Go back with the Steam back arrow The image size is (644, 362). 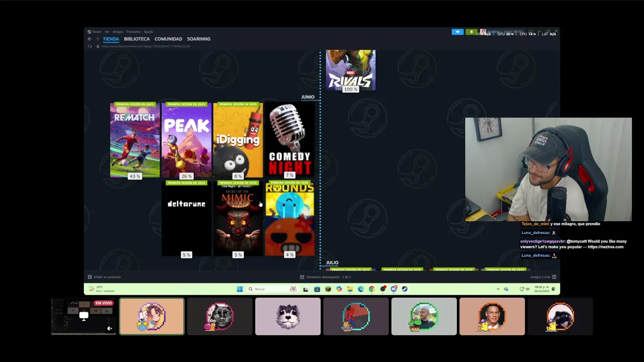(x=90, y=39)
